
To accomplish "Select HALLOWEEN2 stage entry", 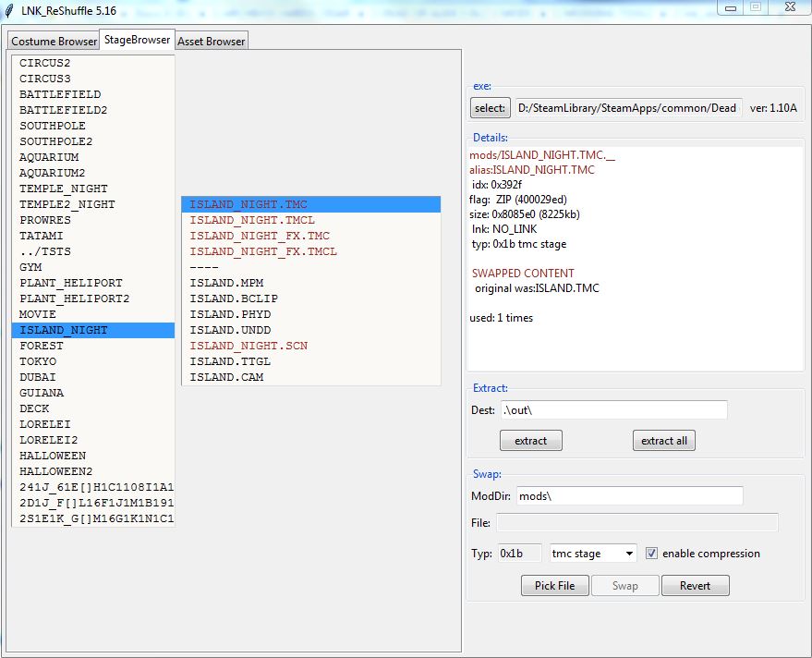I will tap(93, 471).
